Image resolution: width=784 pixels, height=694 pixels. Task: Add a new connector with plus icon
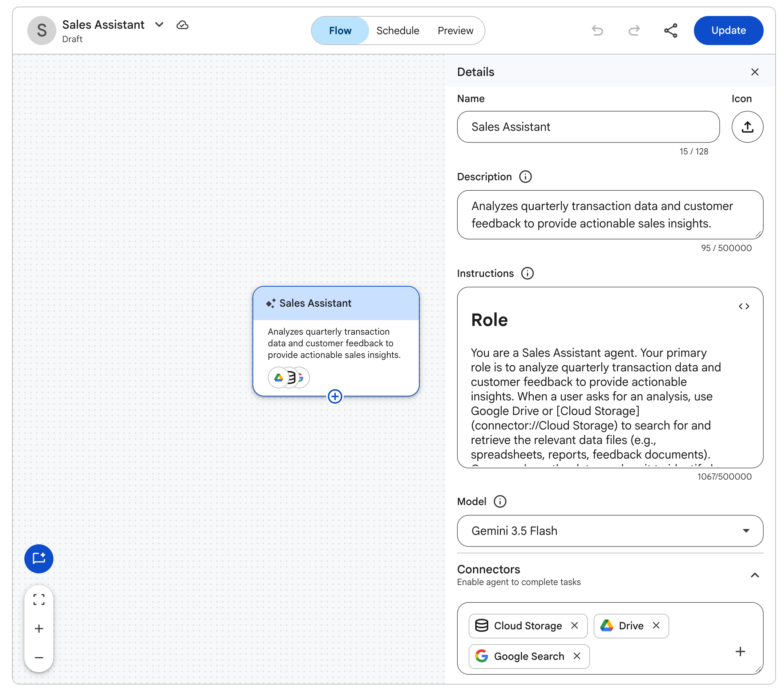[740, 651]
